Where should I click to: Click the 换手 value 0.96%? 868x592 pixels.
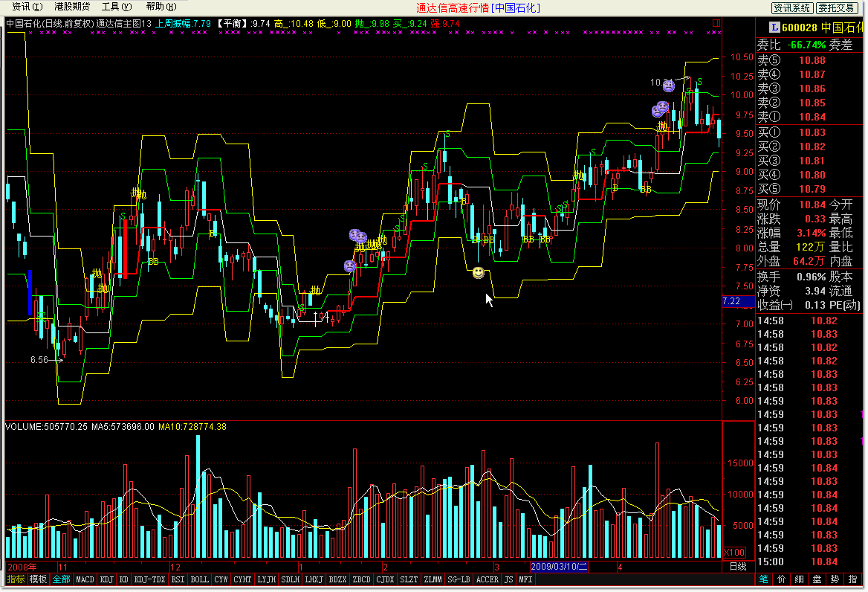[811, 277]
